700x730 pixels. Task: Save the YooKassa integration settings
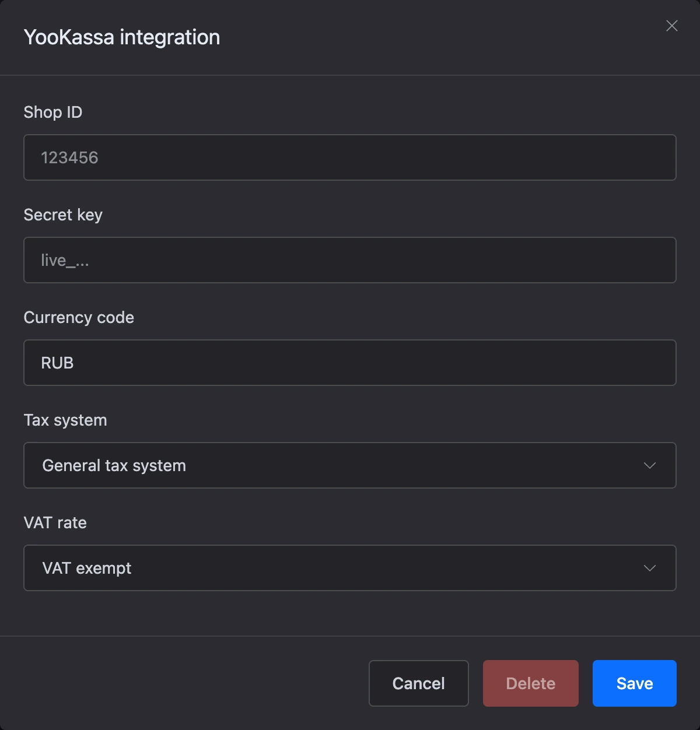click(x=635, y=683)
